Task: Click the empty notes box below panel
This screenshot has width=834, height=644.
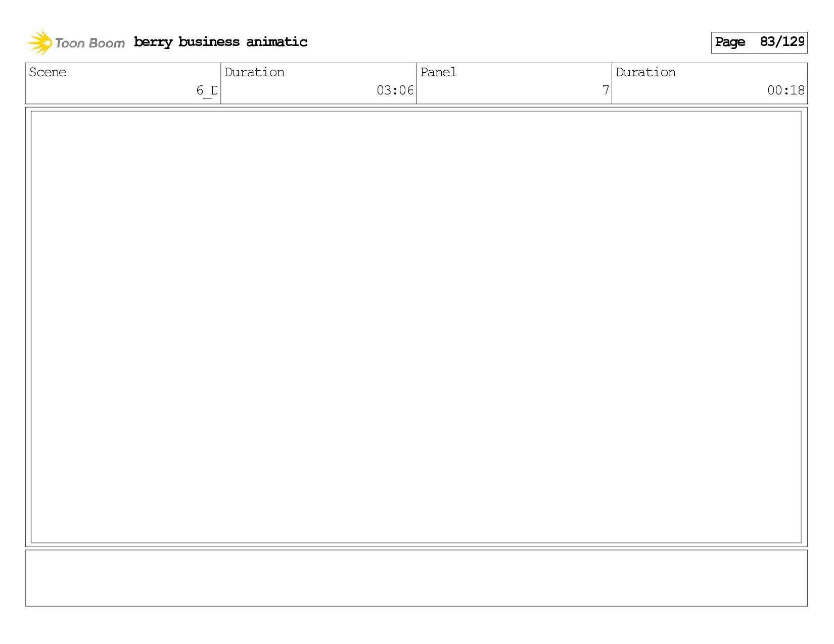Action: pos(416,578)
